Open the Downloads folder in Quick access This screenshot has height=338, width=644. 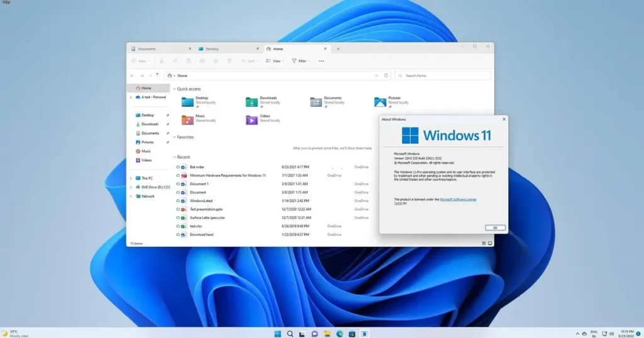(x=264, y=101)
